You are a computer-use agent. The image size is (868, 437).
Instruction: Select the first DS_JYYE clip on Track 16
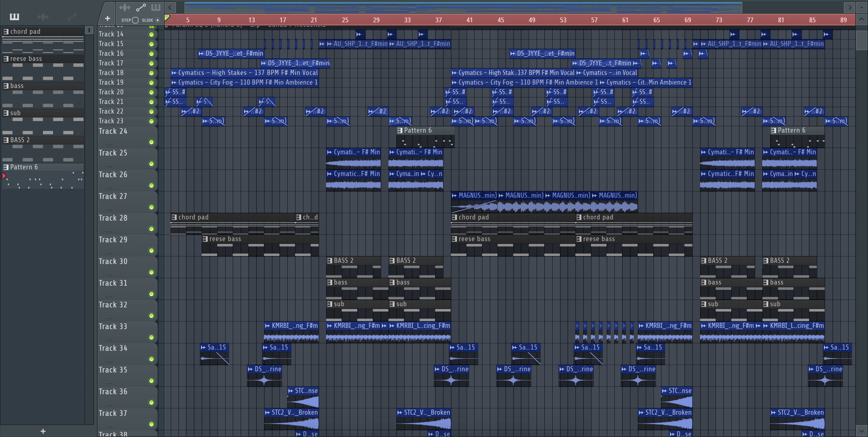click(231, 54)
